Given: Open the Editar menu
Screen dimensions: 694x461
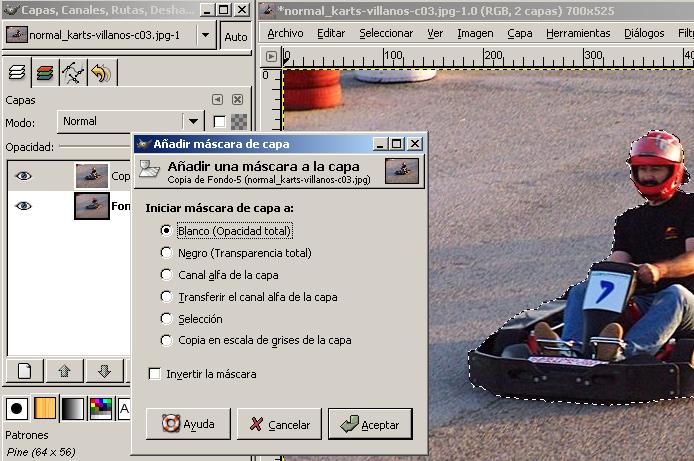Looking at the screenshot, I should pyautogui.click(x=331, y=33).
